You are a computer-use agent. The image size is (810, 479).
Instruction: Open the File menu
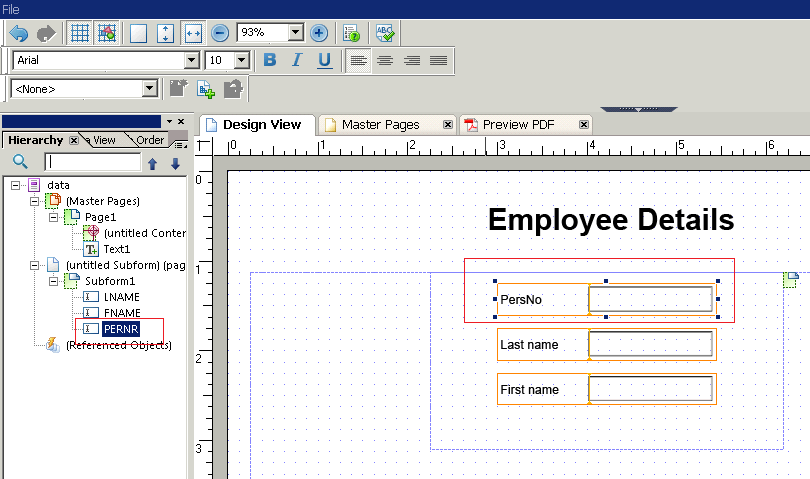coord(11,8)
